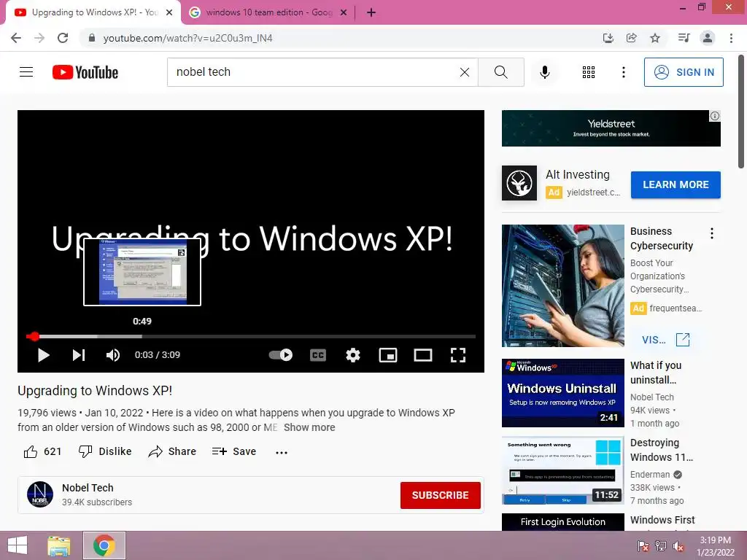Open the Windows Uninstall video thumbnail
The height and width of the screenshot is (560, 747).
point(562,393)
